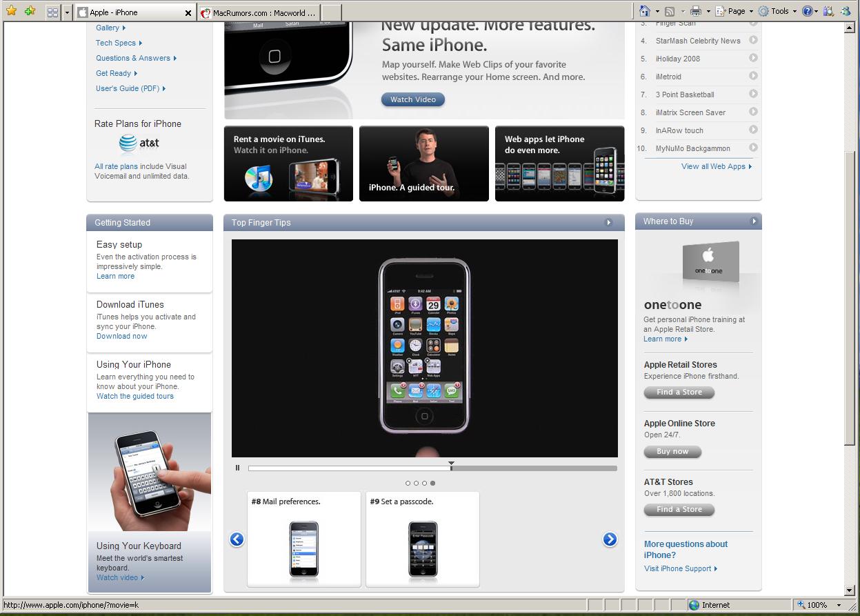
Task: Open the Web apps let iPhone banner
Action: click(559, 163)
